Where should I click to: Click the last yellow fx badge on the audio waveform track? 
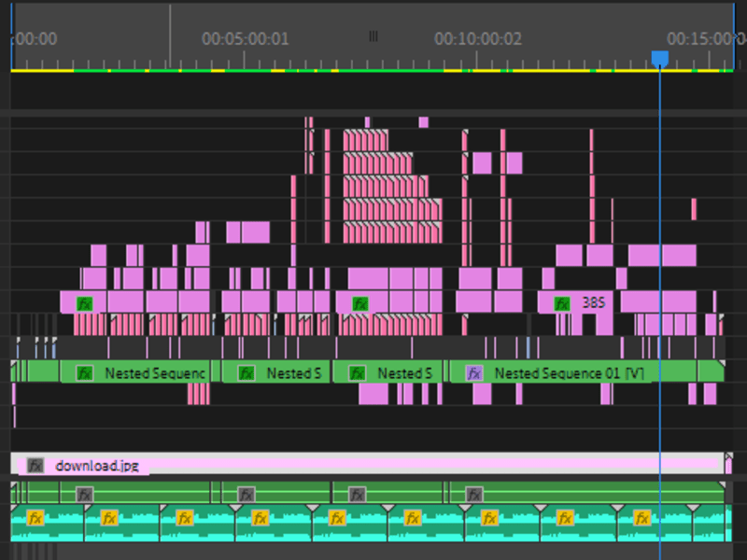tap(641, 518)
